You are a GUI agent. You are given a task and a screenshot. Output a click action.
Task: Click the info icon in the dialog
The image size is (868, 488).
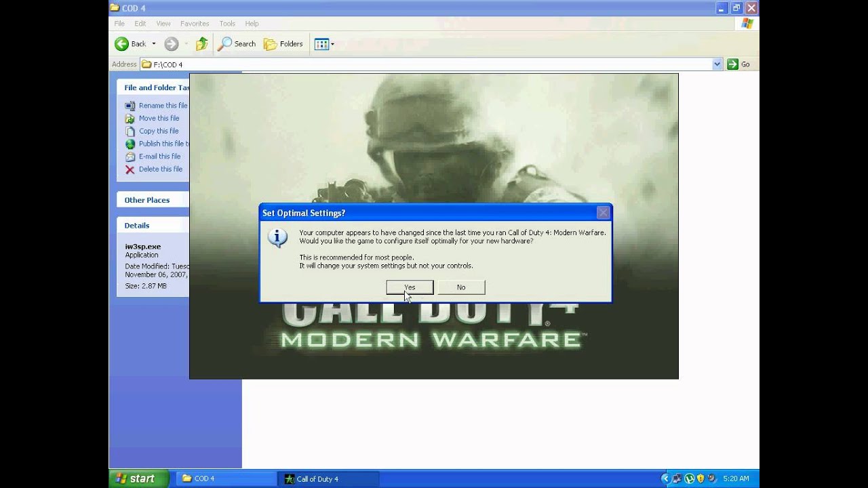click(277, 238)
